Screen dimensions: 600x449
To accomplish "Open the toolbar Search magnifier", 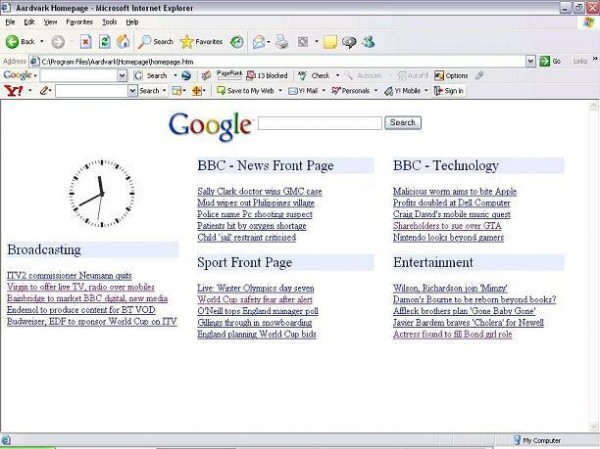I will (156, 42).
